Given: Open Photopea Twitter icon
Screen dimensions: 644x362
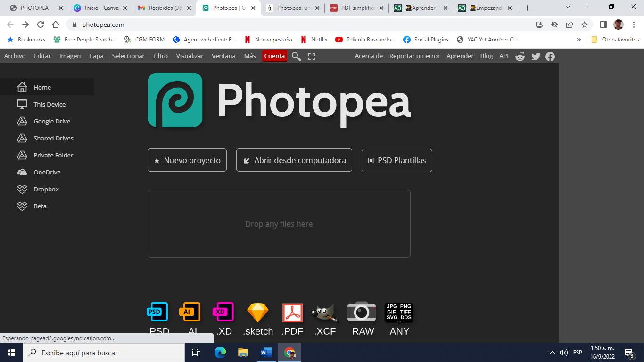Looking at the screenshot, I should (x=536, y=56).
